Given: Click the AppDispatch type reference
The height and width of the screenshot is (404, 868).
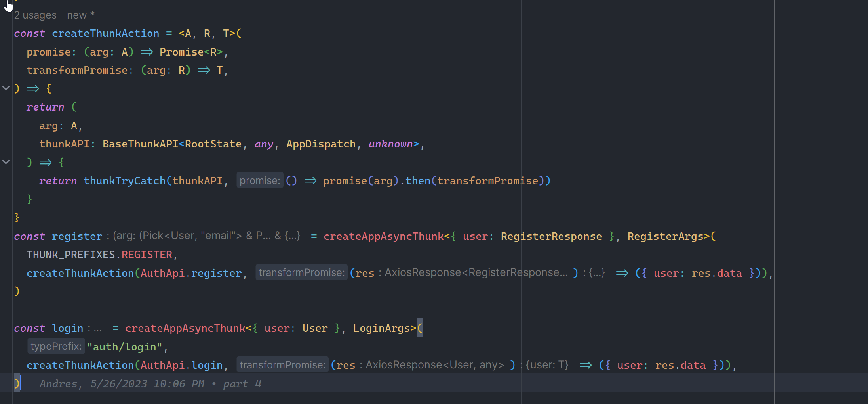Looking at the screenshot, I should (321, 144).
